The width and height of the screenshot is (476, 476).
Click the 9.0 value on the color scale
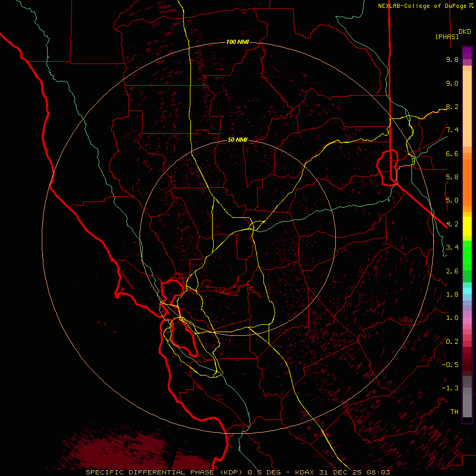452,83
